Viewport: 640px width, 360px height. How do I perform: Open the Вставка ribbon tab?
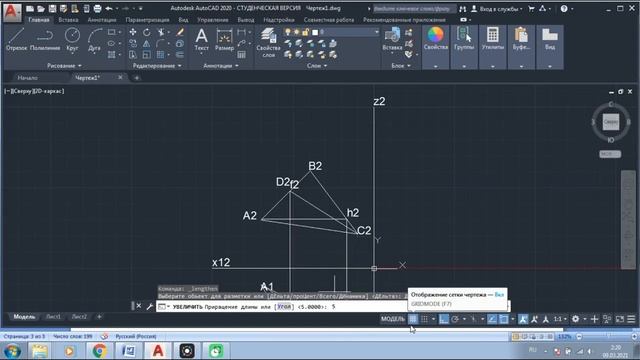point(68,20)
